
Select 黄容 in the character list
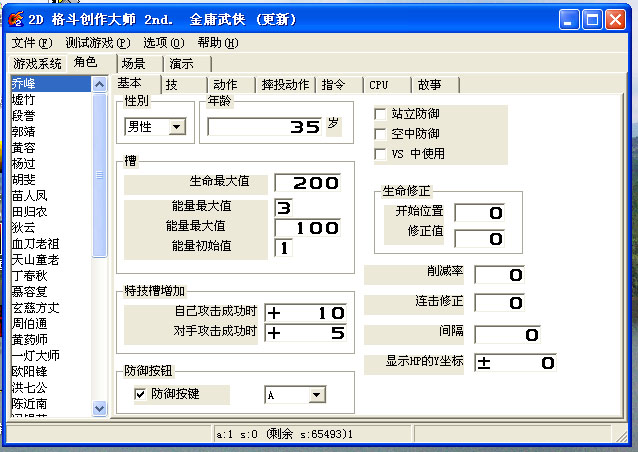point(50,148)
